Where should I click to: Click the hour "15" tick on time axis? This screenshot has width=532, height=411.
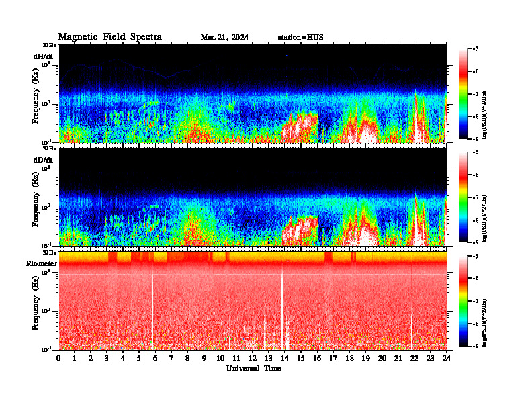pyautogui.click(x=301, y=358)
